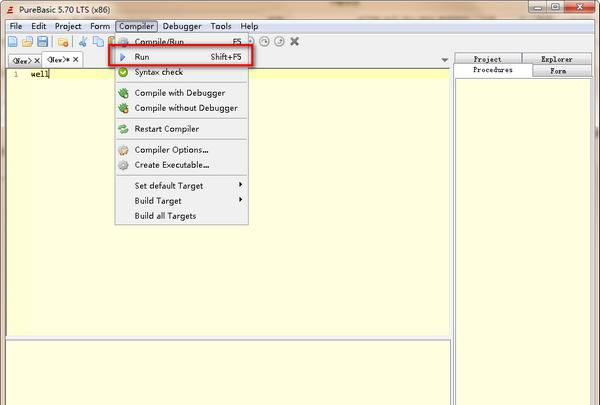Switch to the first <New> file tab

pyautogui.click(x=21, y=60)
